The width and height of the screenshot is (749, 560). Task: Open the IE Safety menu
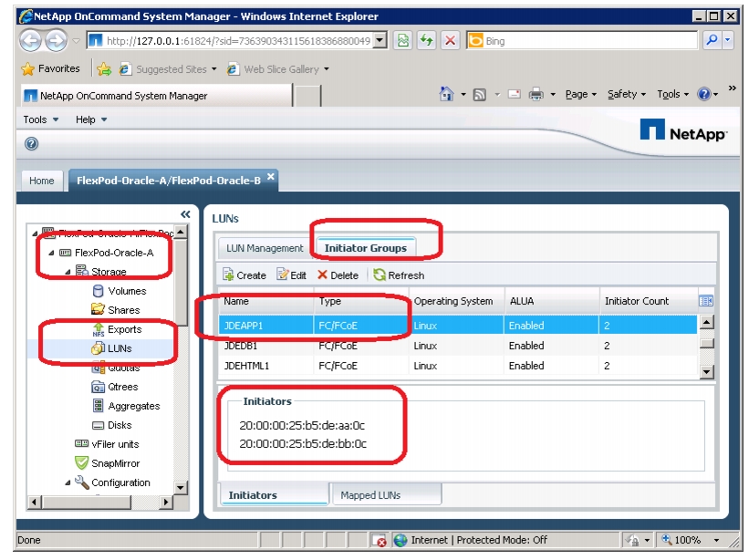pyautogui.click(x=626, y=94)
